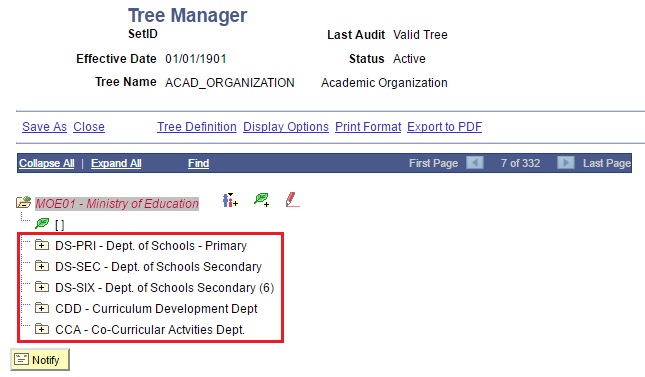Click the Export to PDF link
Image resolution: width=645 pixels, height=377 pixels.
coord(445,127)
